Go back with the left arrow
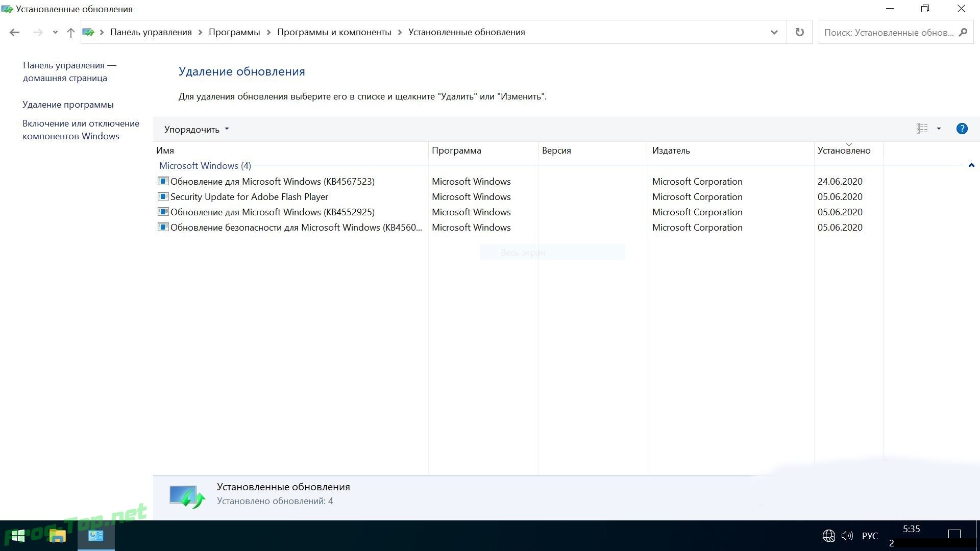The height and width of the screenshot is (551, 980). [14, 32]
